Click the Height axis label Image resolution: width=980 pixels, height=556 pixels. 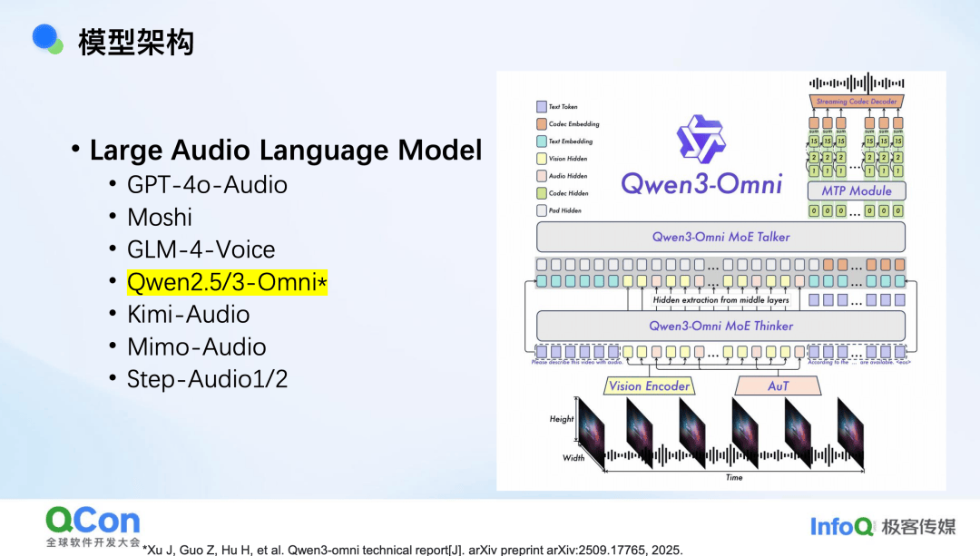click(562, 419)
